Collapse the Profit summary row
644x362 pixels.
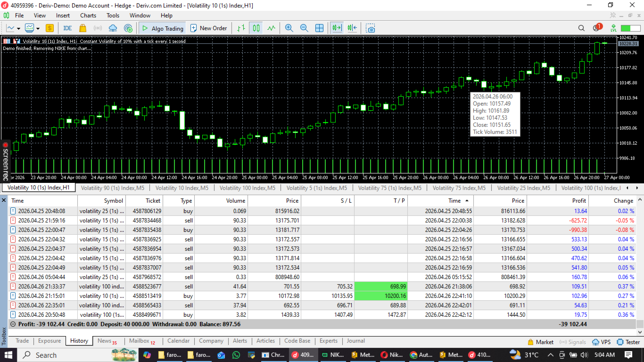coord(13,324)
